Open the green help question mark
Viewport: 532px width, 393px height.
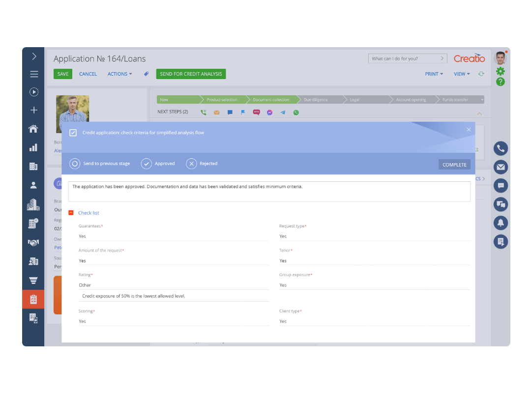(x=501, y=82)
